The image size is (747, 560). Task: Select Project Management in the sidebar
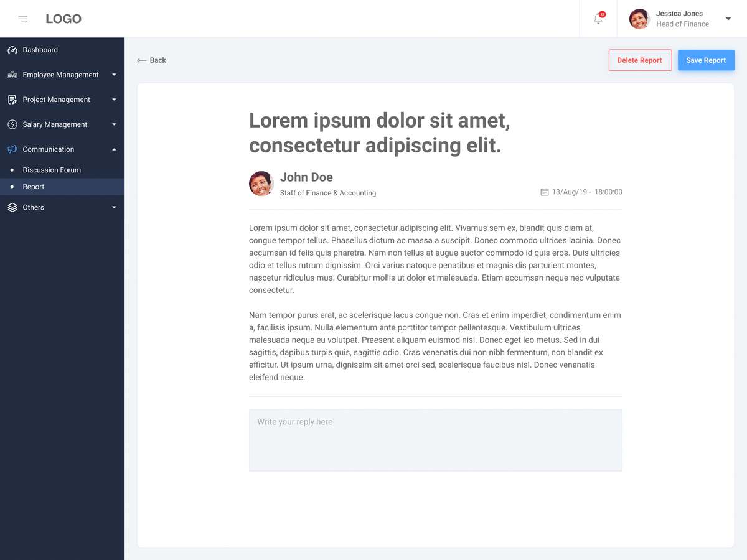pos(62,100)
